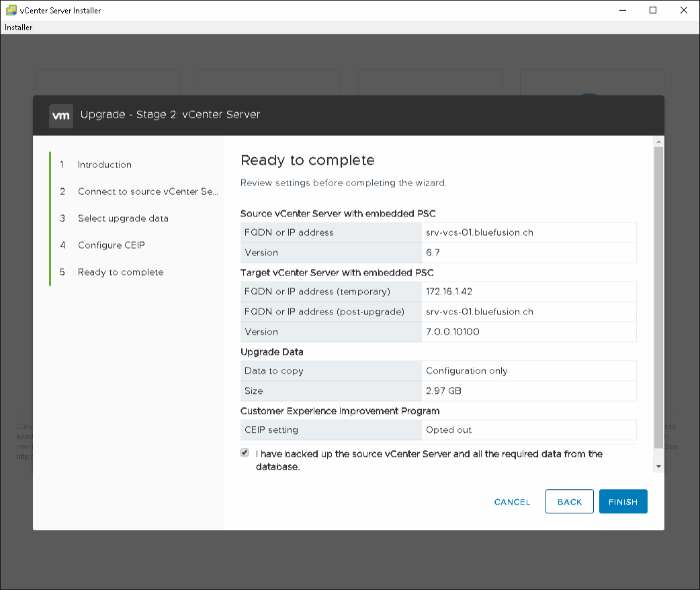Click the vCenter Server Installer title bar icon
The image size is (700, 590).
coord(11,10)
